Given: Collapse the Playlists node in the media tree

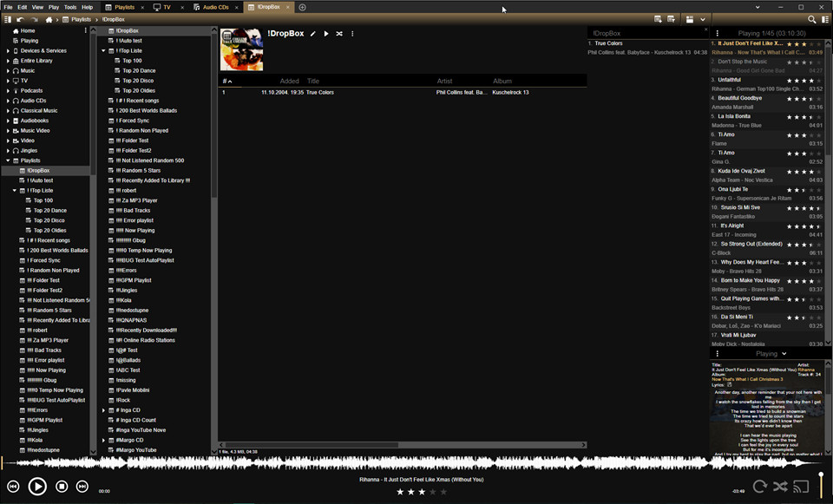Looking at the screenshot, I should pos(8,160).
